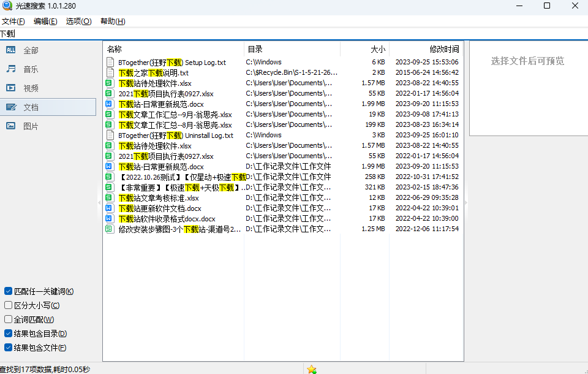Select the 文档 category in sidebar

(31, 107)
